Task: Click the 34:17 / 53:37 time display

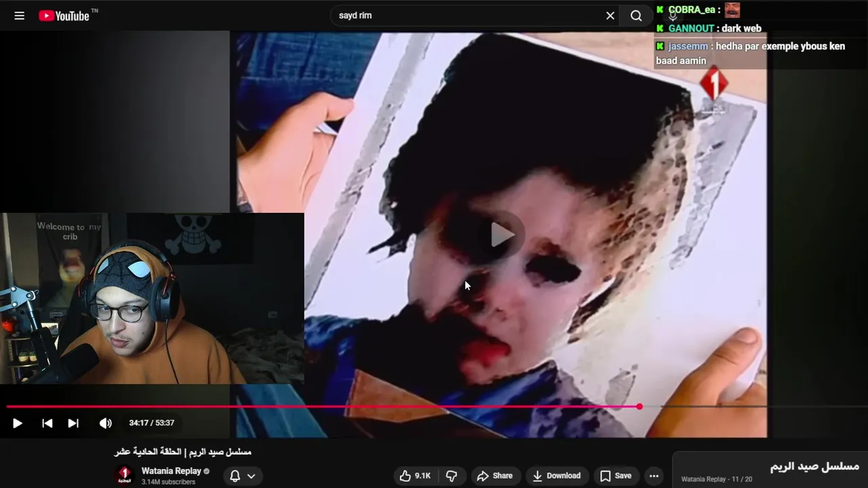Action: pos(152,423)
